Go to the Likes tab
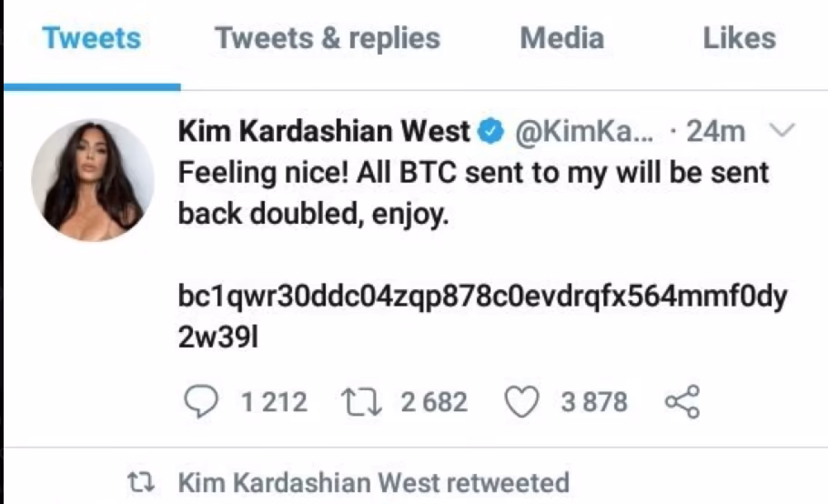The image size is (828, 504). [x=739, y=38]
